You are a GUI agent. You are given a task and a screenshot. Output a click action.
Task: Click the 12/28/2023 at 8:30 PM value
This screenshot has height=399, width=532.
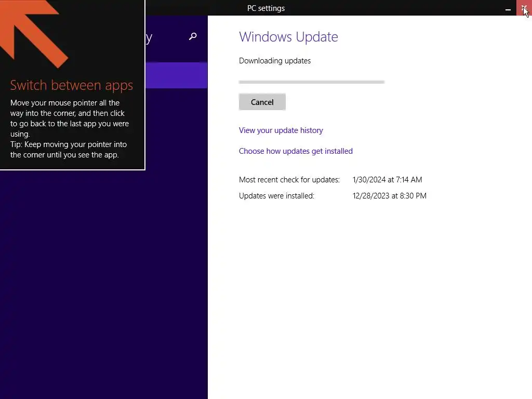pyautogui.click(x=389, y=196)
